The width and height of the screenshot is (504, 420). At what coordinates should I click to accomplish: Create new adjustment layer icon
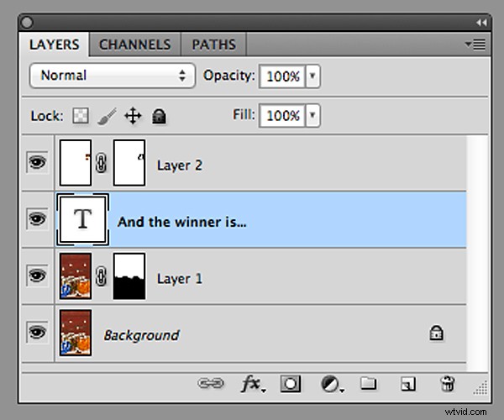(330, 384)
